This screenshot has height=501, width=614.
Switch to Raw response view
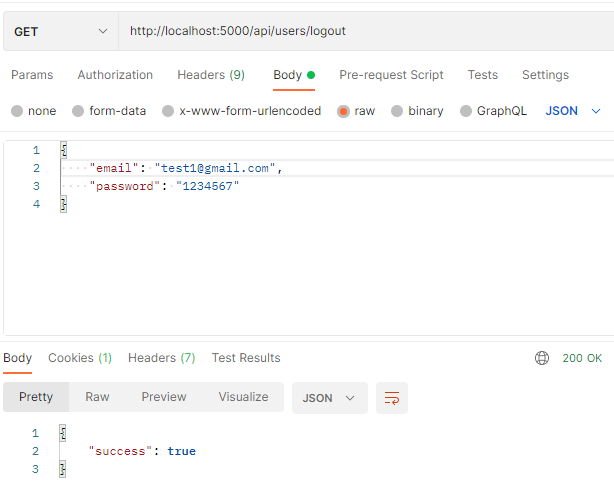97,397
